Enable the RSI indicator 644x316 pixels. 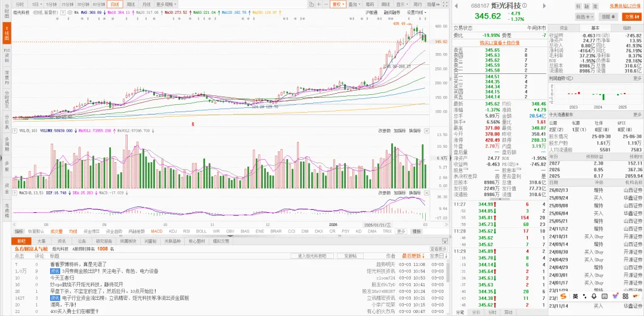point(187,231)
